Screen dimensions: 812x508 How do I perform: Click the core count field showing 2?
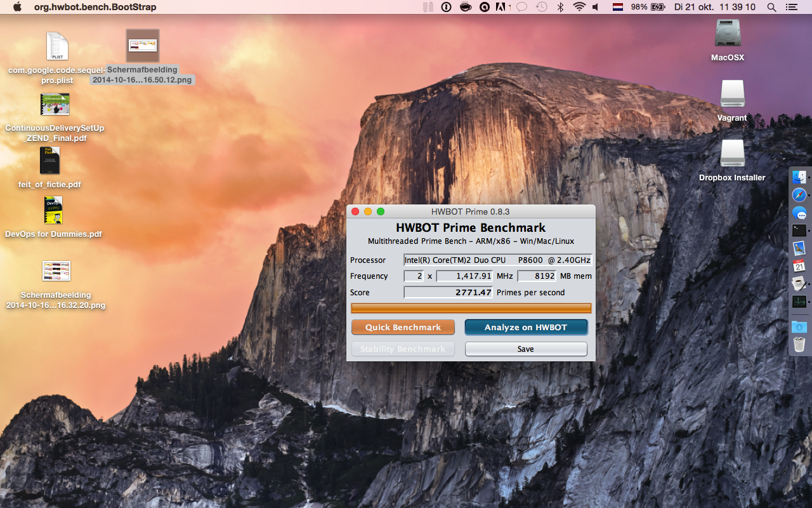pyautogui.click(x=414, y=276)
